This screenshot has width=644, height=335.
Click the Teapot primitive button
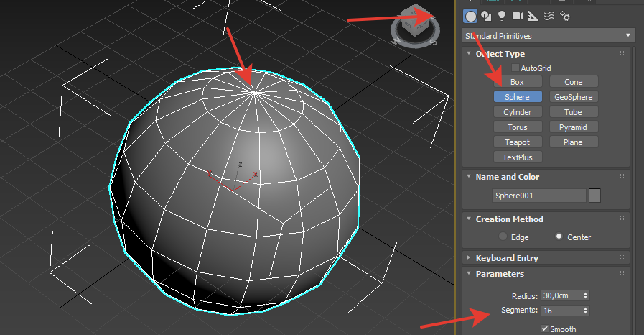(518, 142)
